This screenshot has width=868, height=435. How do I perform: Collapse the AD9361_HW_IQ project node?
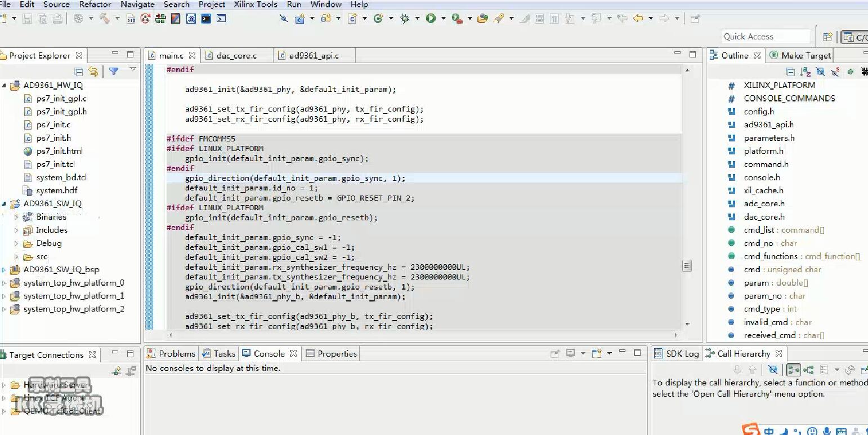(4, 86)
